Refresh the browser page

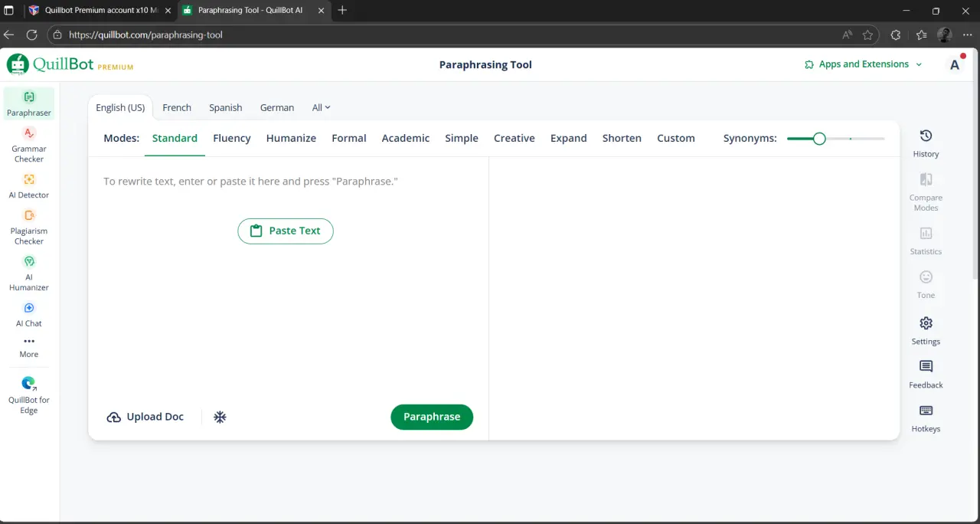tap(31, 34)
